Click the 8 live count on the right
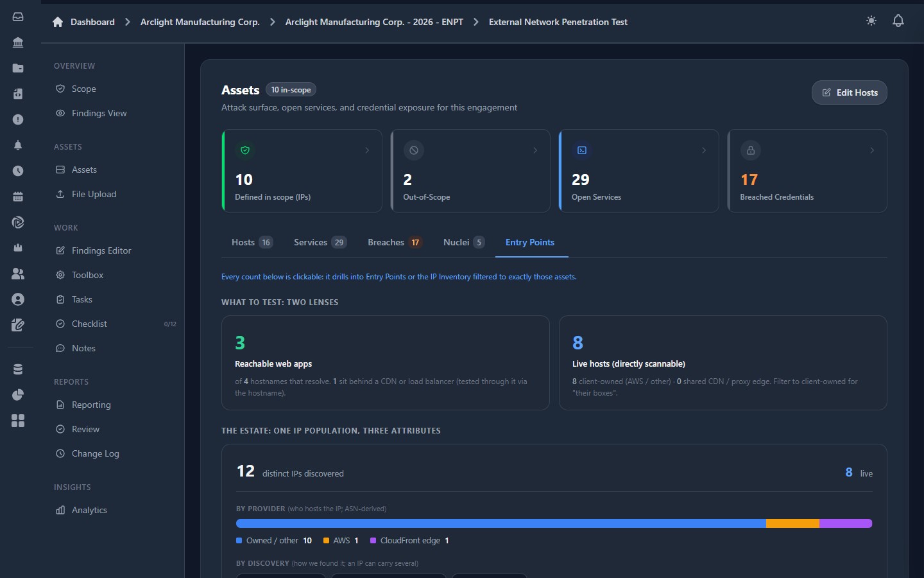 (x=849, y=473)
